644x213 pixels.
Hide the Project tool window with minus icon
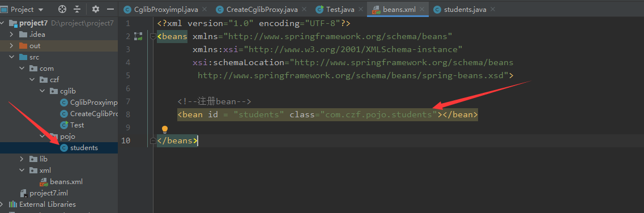coord(110,8)
